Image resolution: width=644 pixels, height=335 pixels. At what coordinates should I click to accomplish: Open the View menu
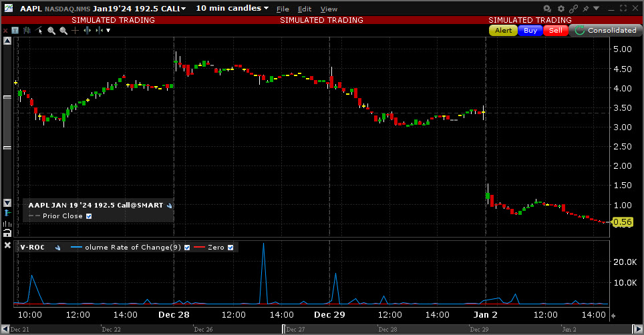[329, 9]
